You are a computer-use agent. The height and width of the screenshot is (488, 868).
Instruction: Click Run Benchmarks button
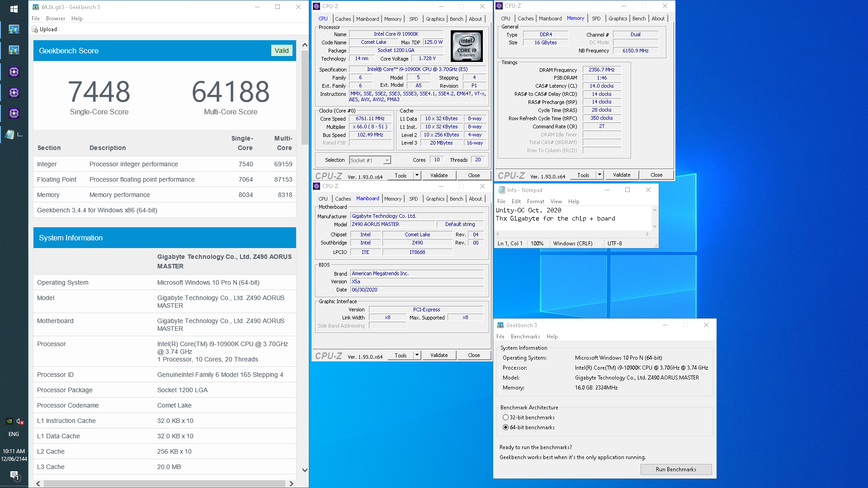pyautogui.click(x=676, y=469)
